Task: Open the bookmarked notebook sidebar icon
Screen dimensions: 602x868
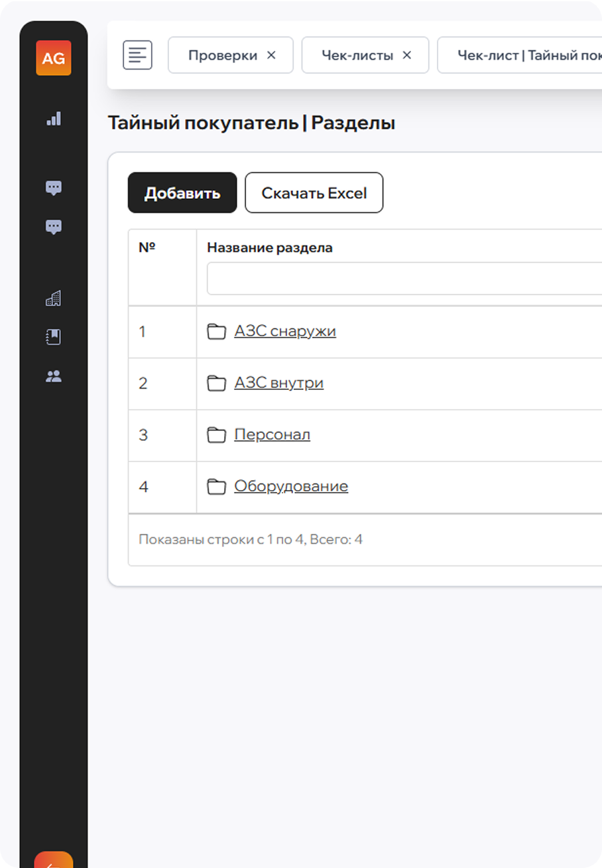Action: click(x=54, y=337)
